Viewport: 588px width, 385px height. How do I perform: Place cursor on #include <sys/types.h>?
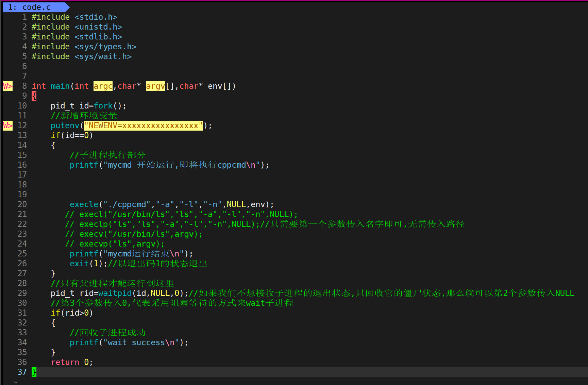coord(84,47)
